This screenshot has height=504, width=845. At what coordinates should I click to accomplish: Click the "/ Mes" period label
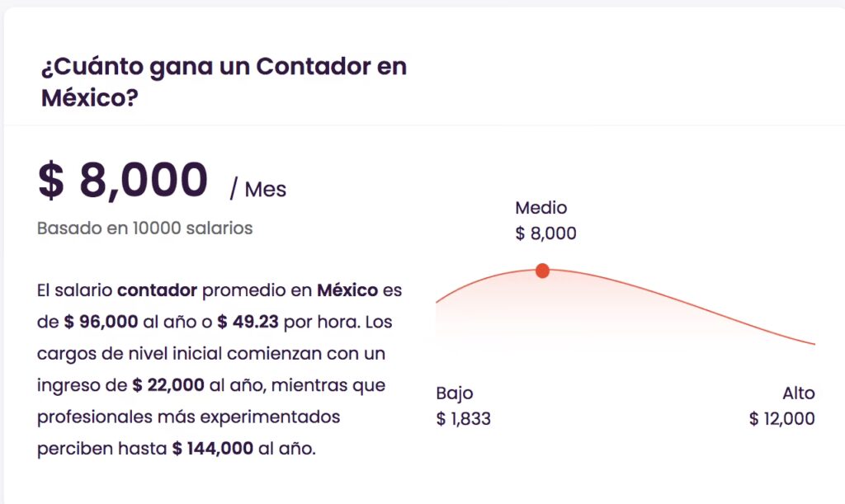click(258, 190)
